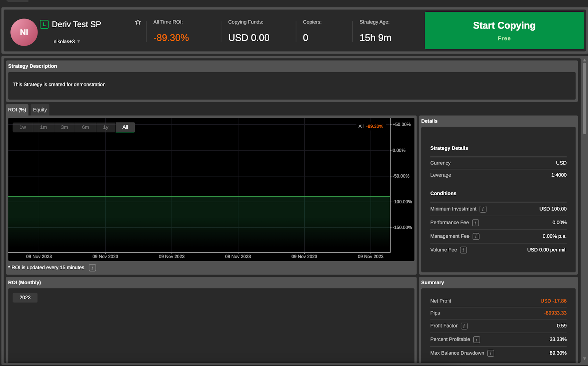This screenshot has width=588, height=366.
Task: Open the Management Fee info icon
Action: click(476, 236)
